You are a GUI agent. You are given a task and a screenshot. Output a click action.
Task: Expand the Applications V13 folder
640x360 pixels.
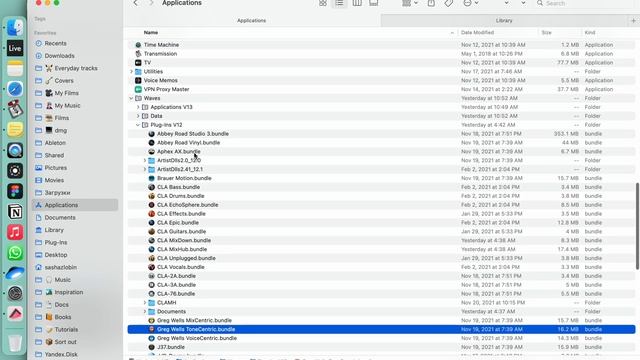138,107
